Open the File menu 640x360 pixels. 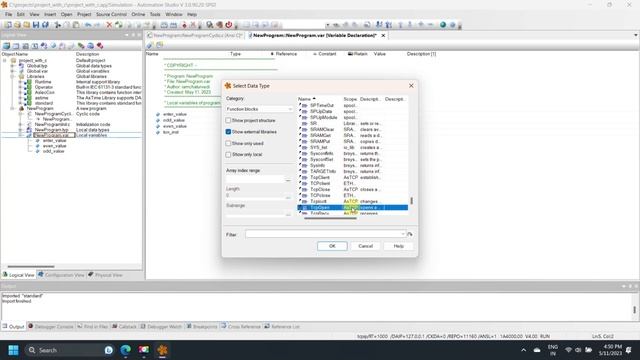pos(9,14)
